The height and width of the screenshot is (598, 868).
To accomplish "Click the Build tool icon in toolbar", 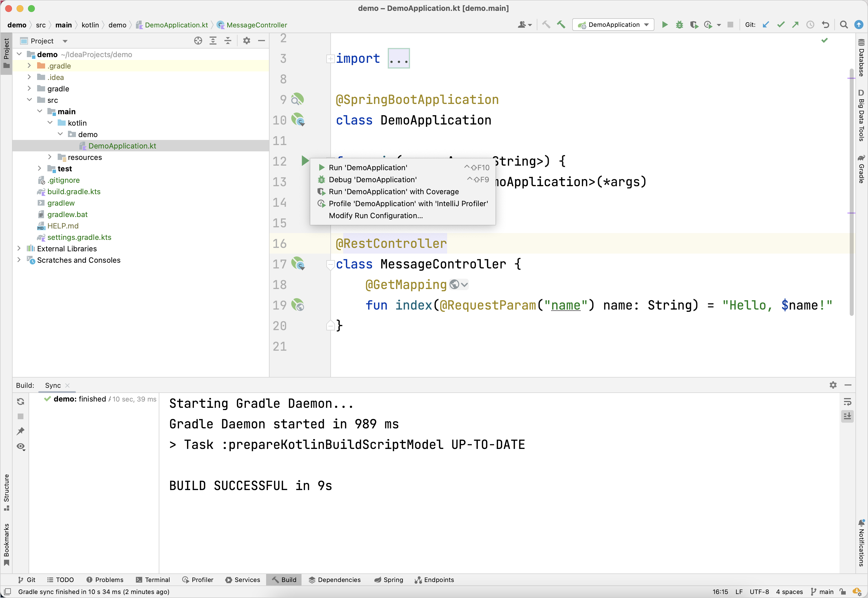I will [560, 25].
